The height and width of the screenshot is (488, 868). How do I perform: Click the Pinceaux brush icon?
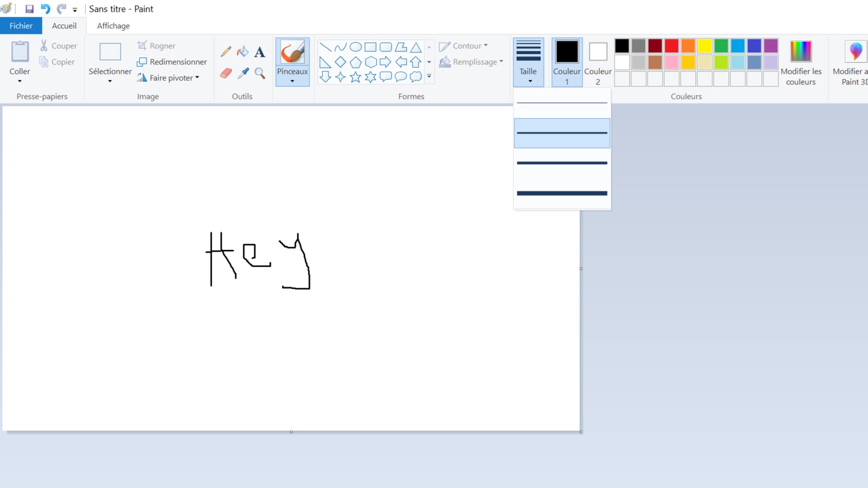point(292,52)
